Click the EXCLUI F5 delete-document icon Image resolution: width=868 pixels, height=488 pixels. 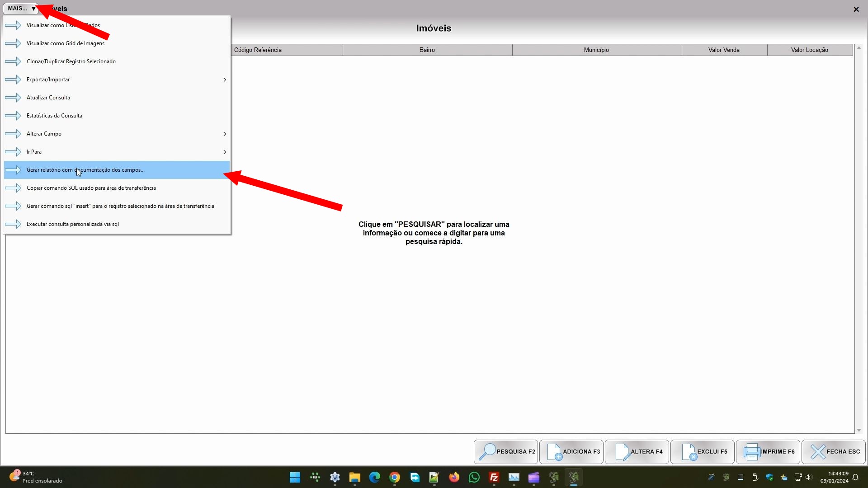pos(689,452)
